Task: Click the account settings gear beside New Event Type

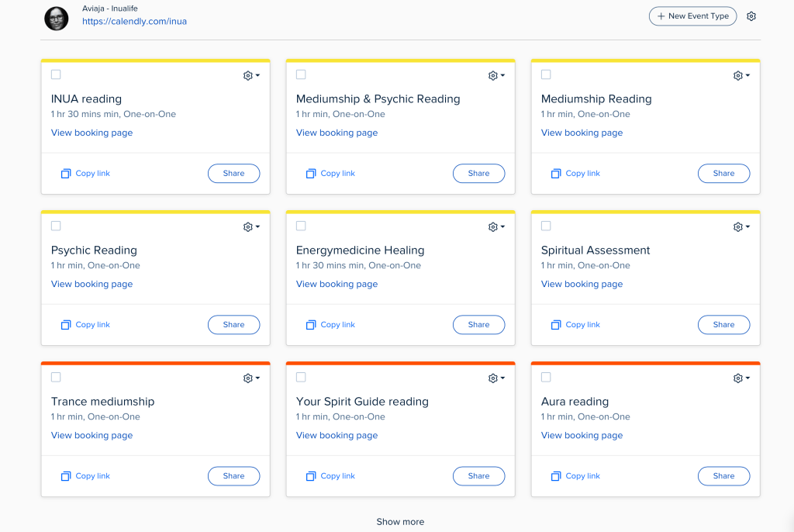Action: pos(751,16)
